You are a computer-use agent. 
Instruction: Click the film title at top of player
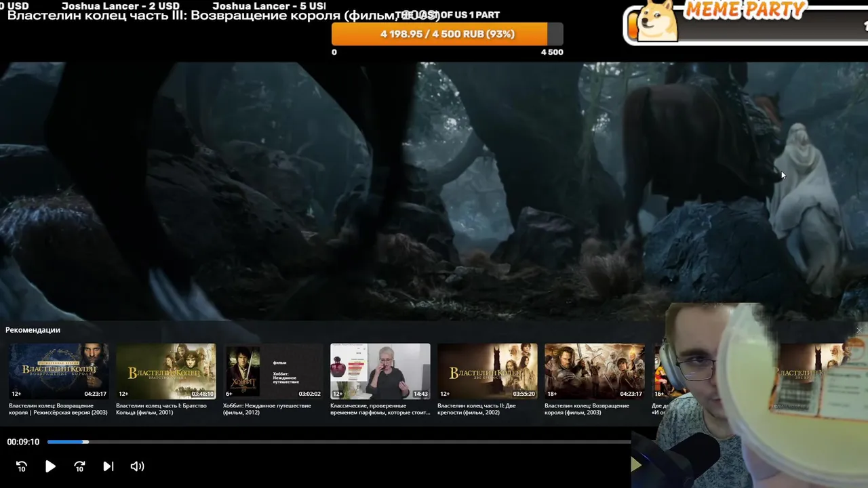point(224,16)
